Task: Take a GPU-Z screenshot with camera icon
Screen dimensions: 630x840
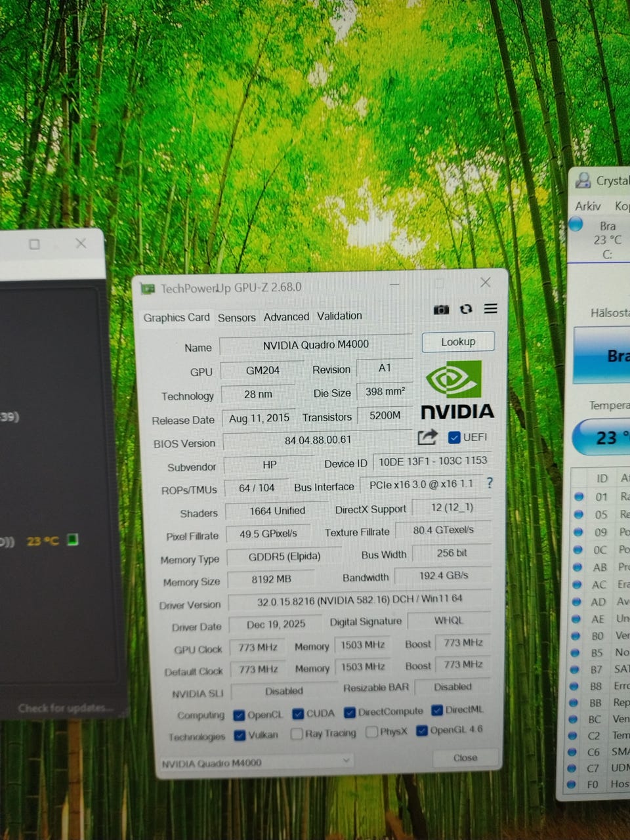Action: [x=442, y=309]
